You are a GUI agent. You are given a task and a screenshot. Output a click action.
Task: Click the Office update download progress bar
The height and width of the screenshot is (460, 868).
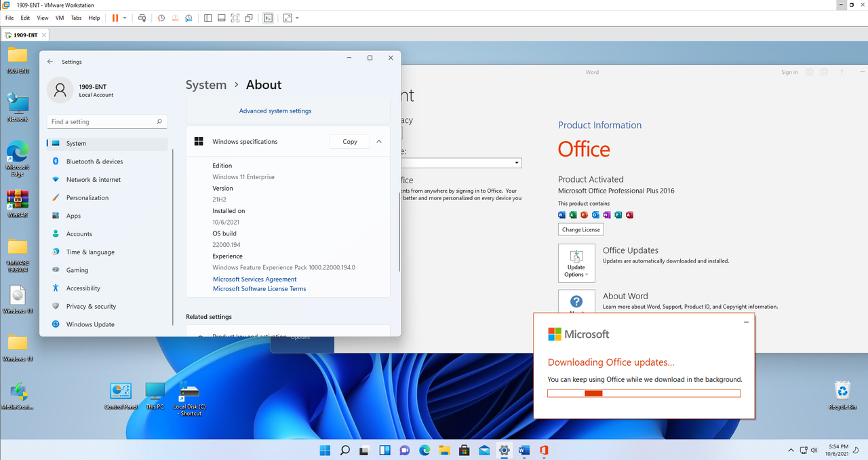tap(644, 394)
